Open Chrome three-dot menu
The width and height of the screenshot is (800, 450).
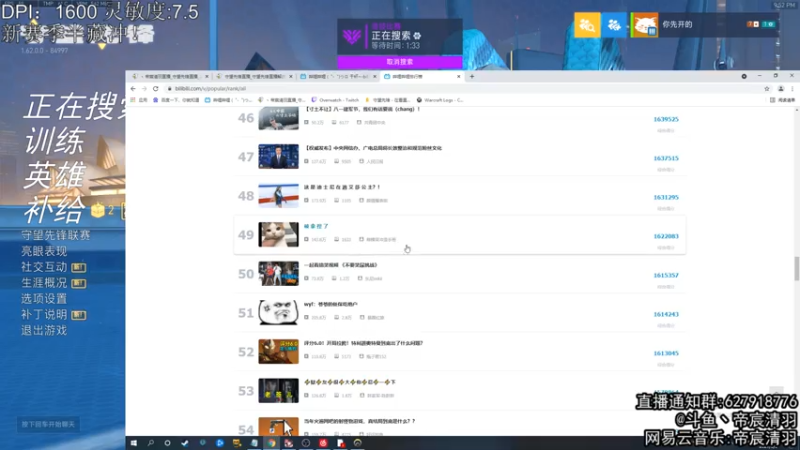(x=792, y=89)
